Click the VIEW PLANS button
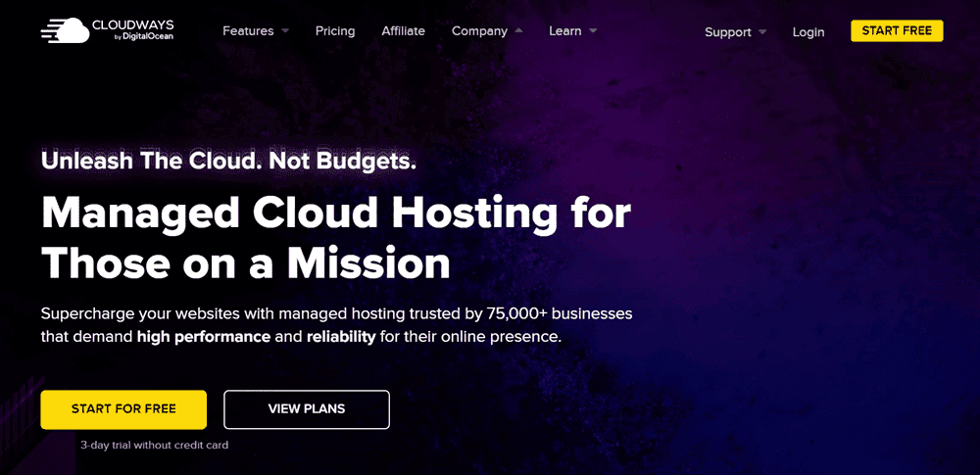This screenshot has height=475, width=980. [x=306, y=409]
